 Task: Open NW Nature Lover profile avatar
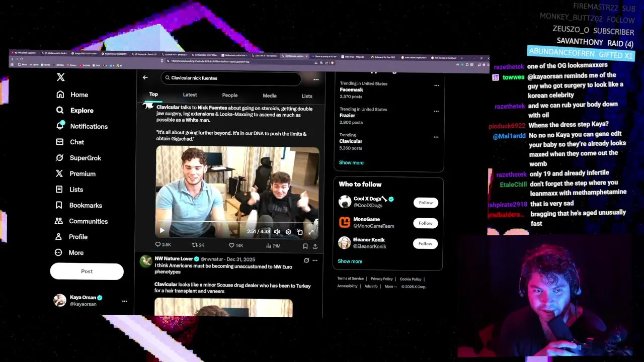pos(146,261)
